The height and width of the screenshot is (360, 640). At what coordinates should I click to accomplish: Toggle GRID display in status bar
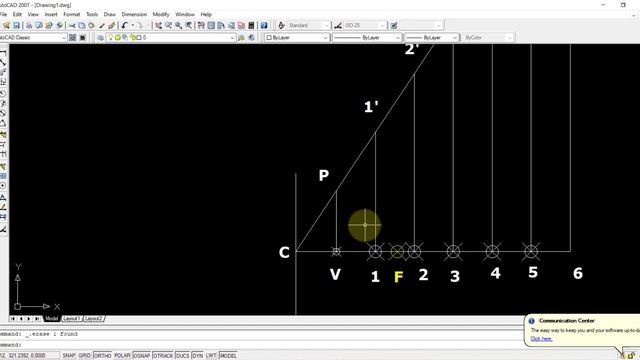click(x=84, y=356)
